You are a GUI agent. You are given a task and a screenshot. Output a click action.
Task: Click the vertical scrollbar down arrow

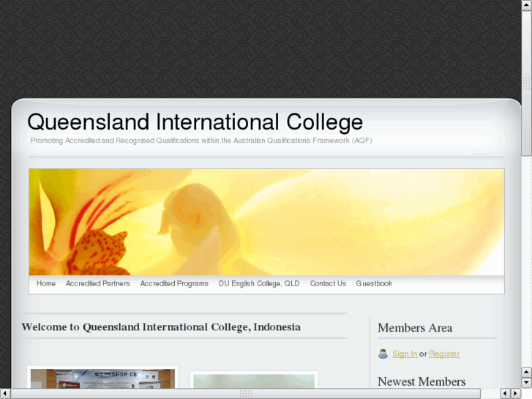pos(526,382)
